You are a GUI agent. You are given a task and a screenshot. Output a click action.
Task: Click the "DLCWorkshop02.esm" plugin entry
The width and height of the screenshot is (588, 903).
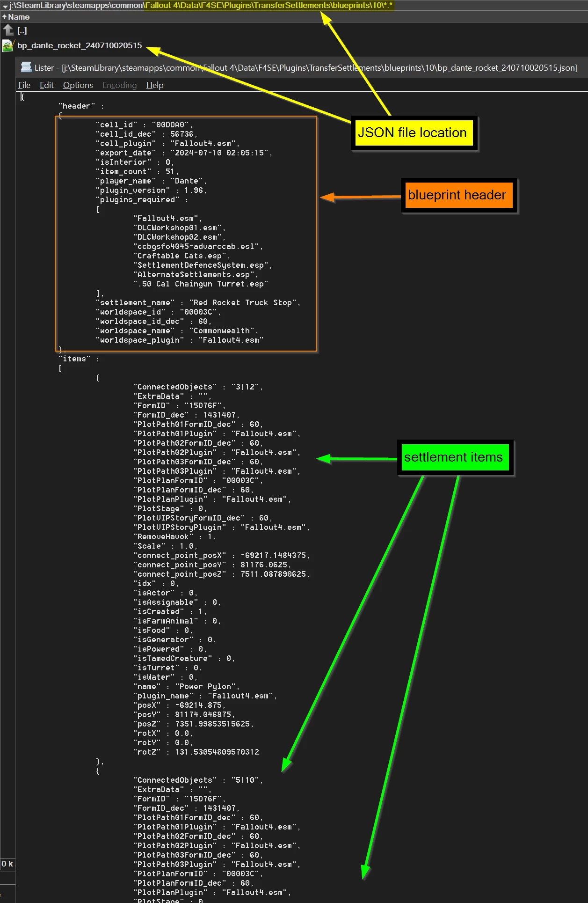pyautogui.click(x=180, y=237)
